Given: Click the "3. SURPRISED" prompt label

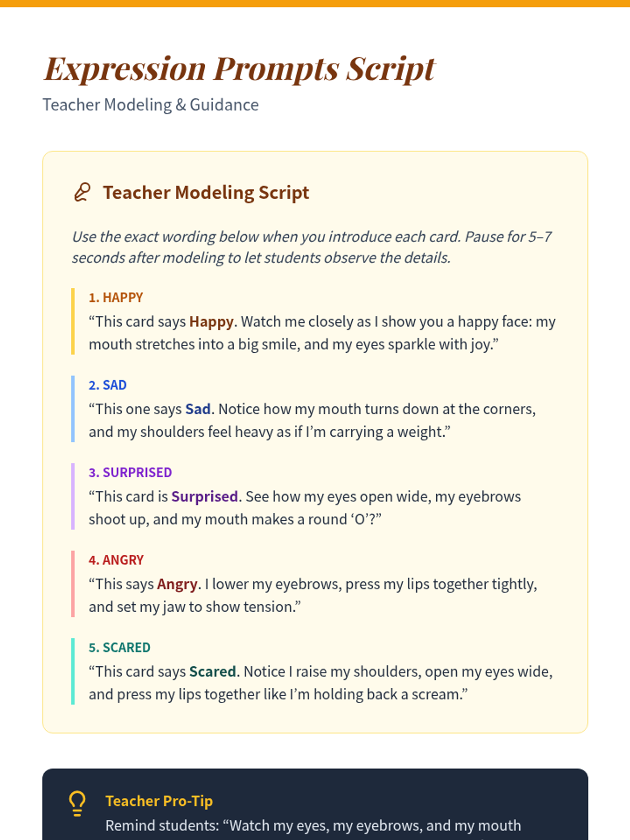Looking at the screenshot, I should click(130, 472).
